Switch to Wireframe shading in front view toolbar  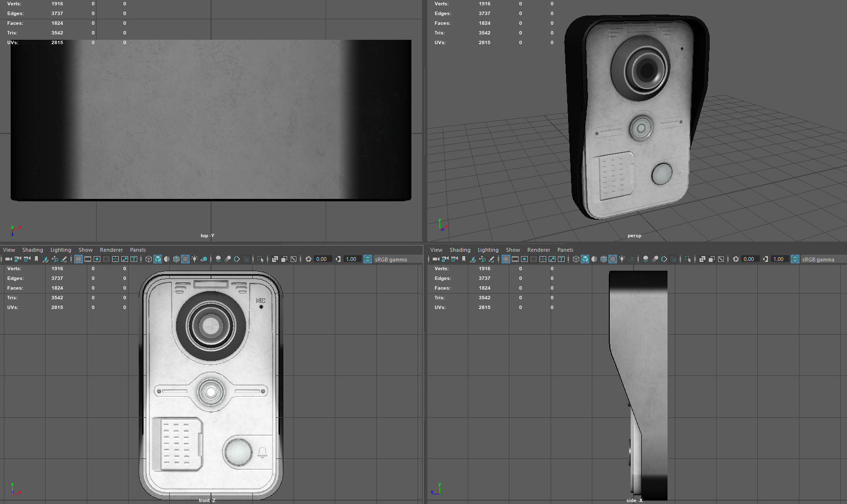point(148,259)
